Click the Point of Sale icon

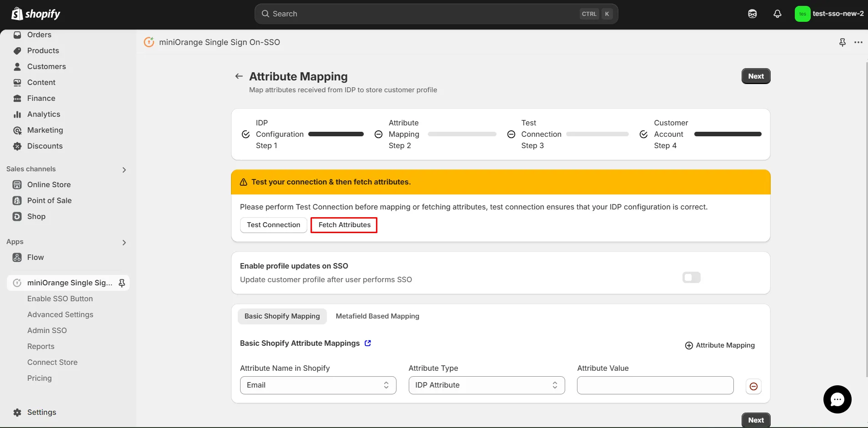pos(17,200)
